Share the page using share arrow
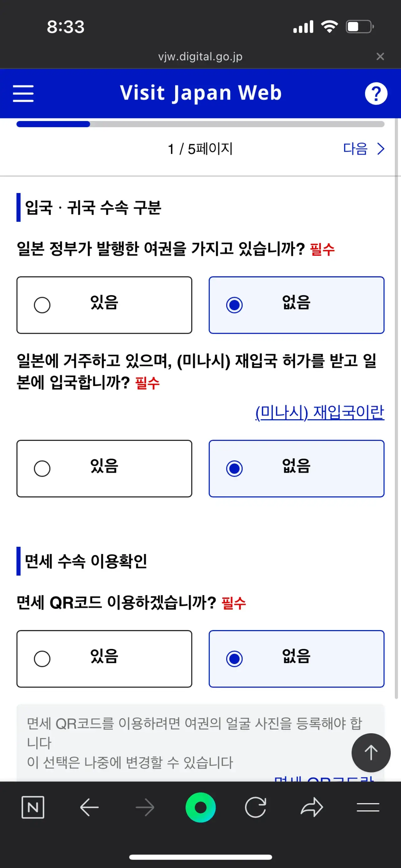The image size is (401, 868). [x=312, y=807]
